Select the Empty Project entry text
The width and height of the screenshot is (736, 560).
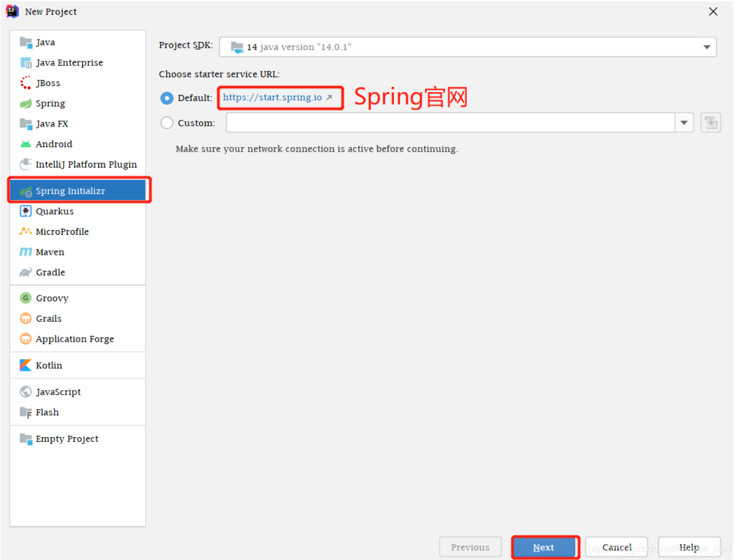[x=67, y=439]
